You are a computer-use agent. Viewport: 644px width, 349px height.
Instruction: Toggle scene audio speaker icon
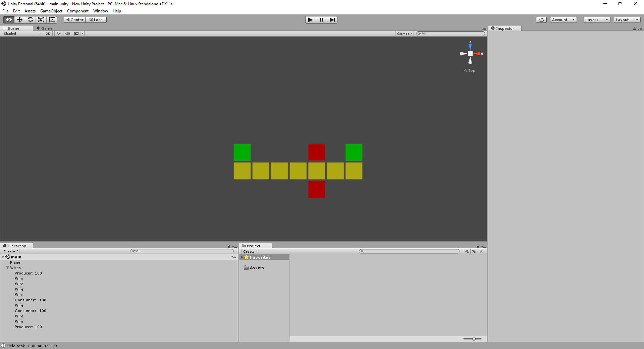[x=67, y=34]
